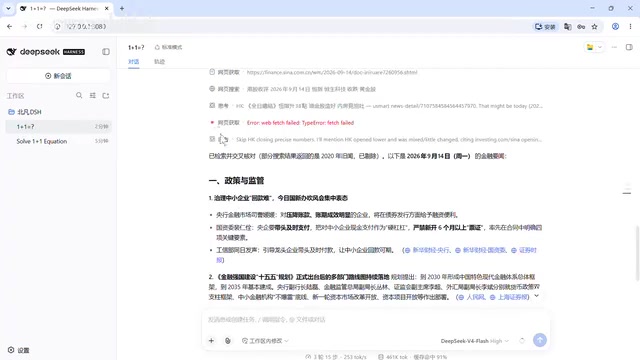Focus the message input field
The height and width of the screenshot is (360, 640).
coord(376,320)
